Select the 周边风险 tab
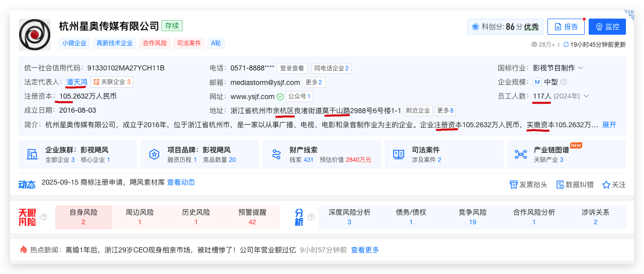The height and width of the screenshot is (274, 644). pyautogui.click(x=140, y=217)
